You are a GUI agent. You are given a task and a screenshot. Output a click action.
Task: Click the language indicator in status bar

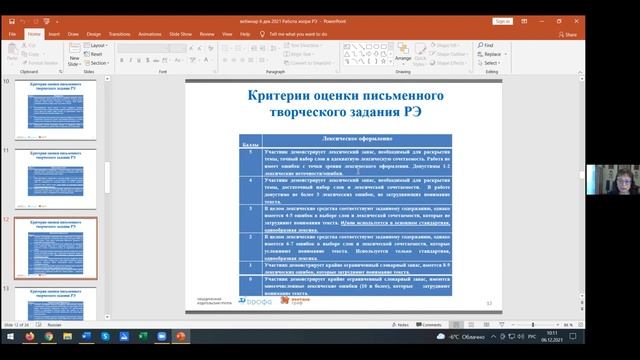point(54,325)
